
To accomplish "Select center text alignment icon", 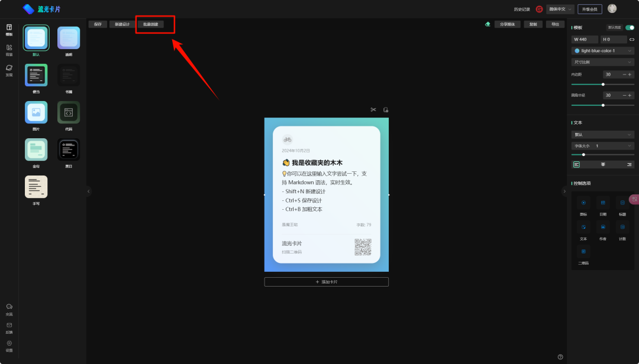I will pos(603,164).
